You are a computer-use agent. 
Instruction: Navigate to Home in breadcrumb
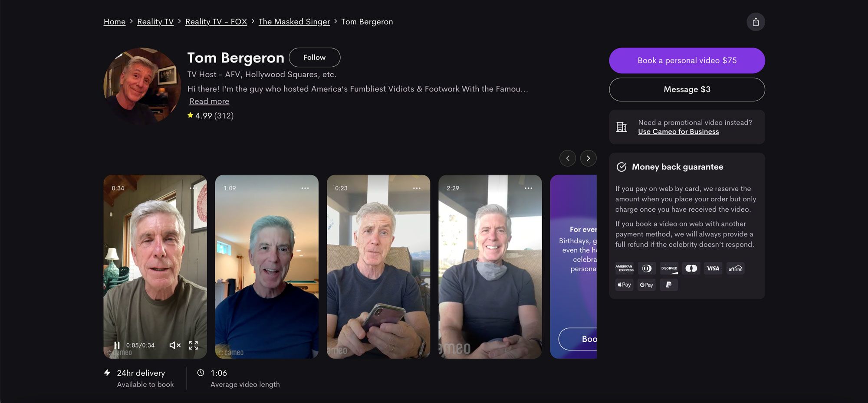115,22
